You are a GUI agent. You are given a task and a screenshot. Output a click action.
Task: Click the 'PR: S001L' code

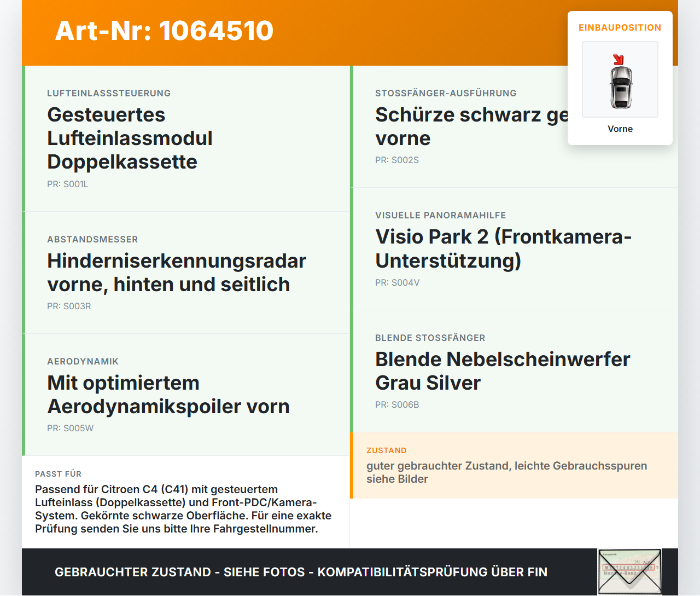68,184
